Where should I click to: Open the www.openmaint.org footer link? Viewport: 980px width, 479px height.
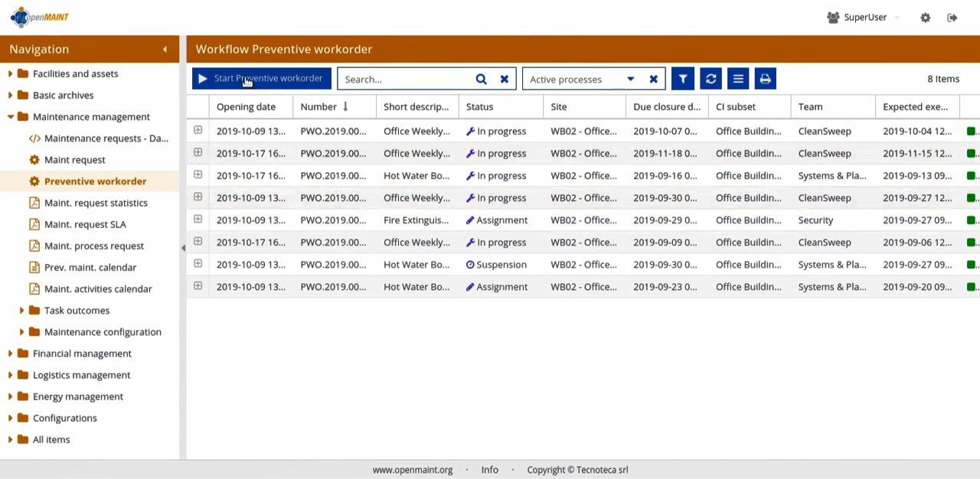412,470
